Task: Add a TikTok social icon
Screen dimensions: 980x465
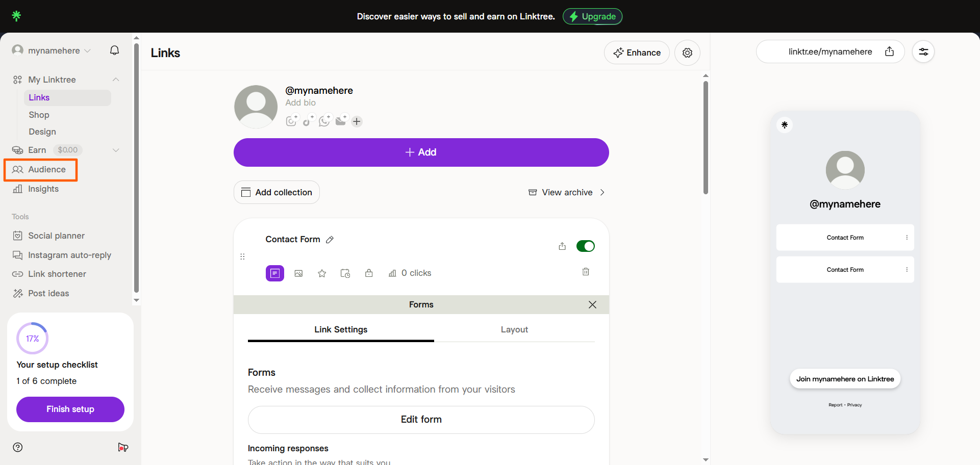Action: (x=308, y=121)
